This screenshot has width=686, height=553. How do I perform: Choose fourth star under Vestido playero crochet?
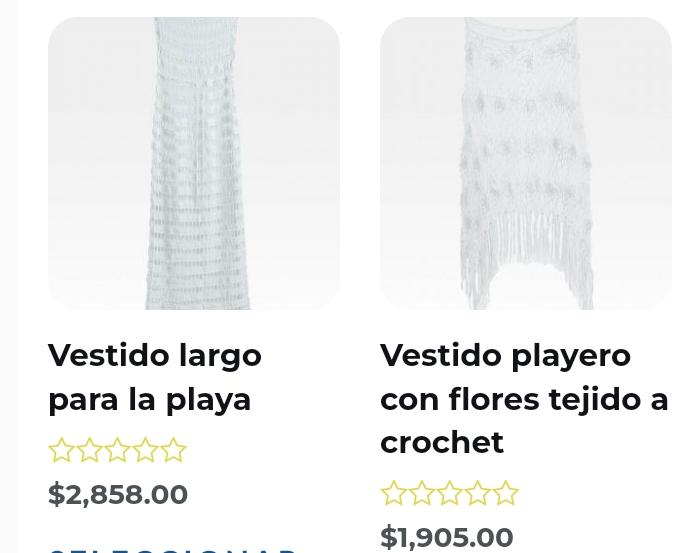[477, 493]
